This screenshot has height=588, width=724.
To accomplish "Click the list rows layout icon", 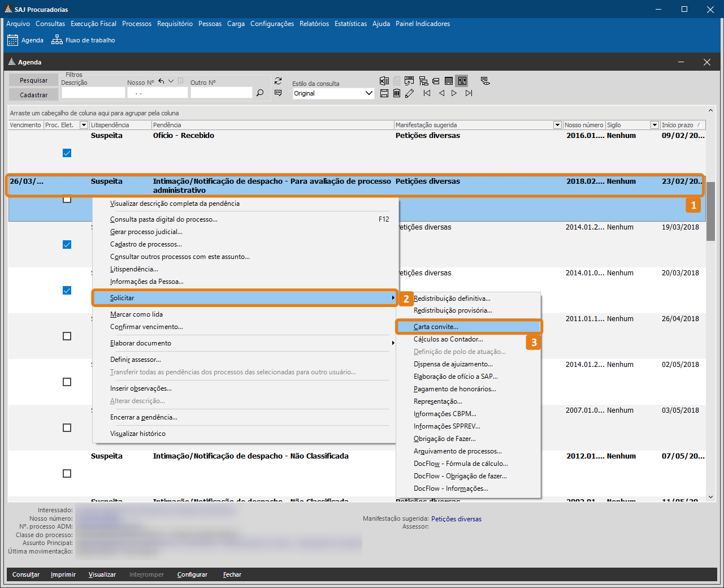I will click(449, 81).
